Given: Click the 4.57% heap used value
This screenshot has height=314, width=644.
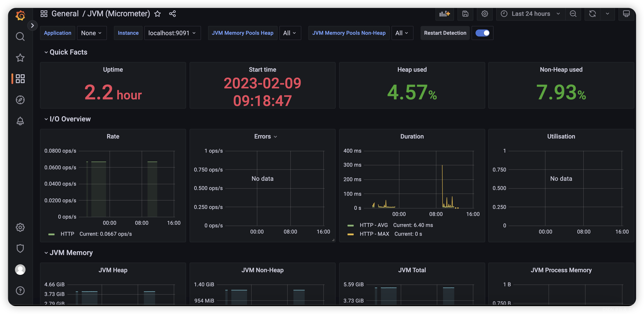Looking at the screenshot, I should click(x=412, y=93).
